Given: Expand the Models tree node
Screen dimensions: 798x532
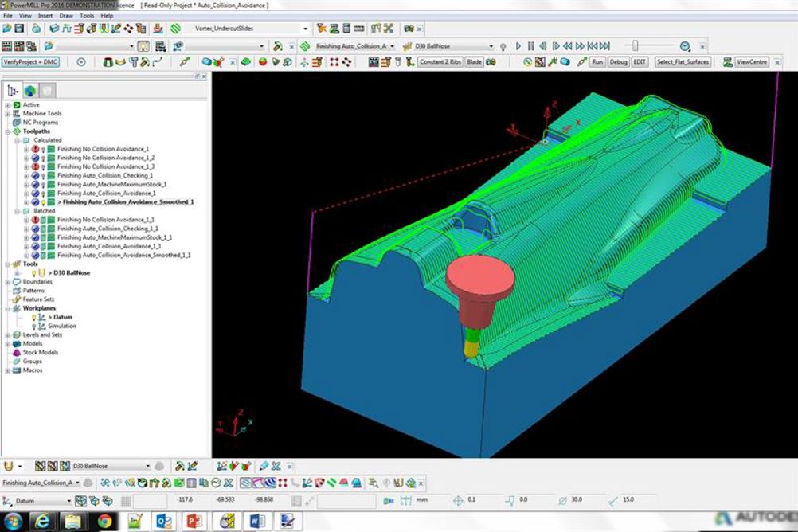Looking at the screenshot, I should click(x=8, y=343).
